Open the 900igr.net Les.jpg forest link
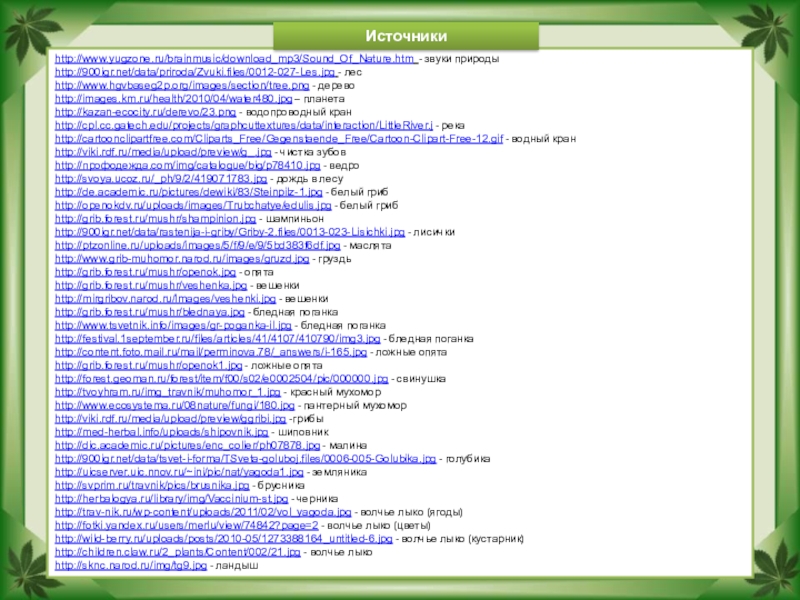 196,73
